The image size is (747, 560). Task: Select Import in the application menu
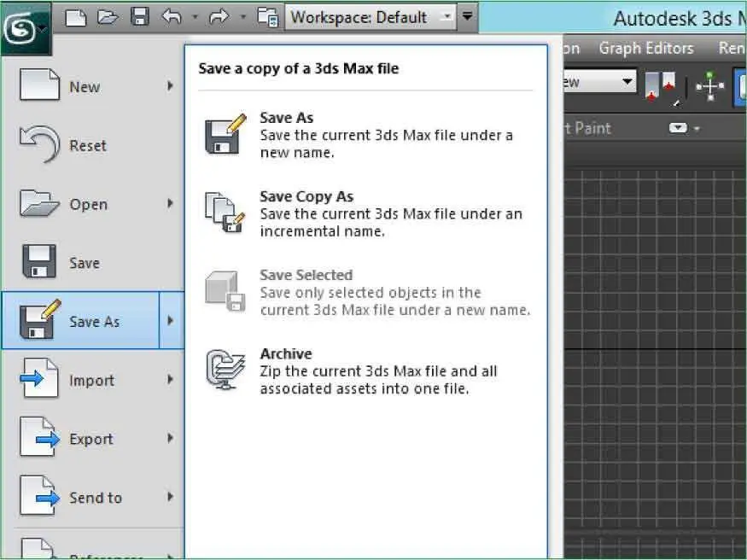coord(93,380)
